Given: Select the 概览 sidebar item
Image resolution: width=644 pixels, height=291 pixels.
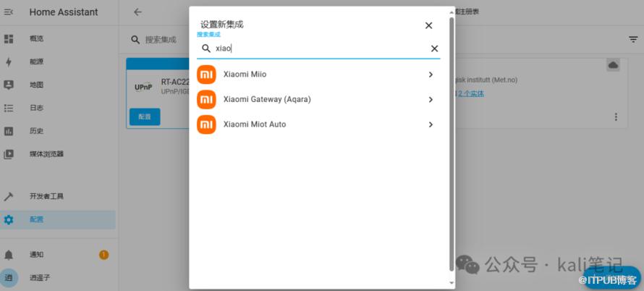Looking at the screenshot, I should (x=57, y=38).
